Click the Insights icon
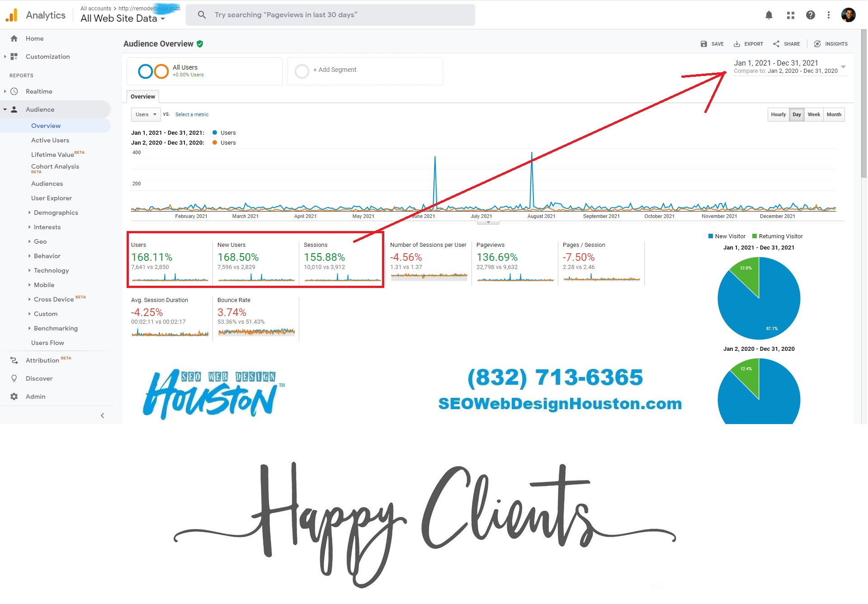868x604 pixels. (819, 43)
